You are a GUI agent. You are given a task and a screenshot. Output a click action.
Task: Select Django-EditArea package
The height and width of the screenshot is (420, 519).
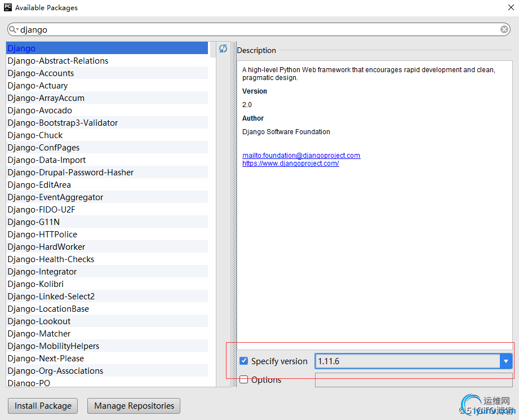pos(107,184)
